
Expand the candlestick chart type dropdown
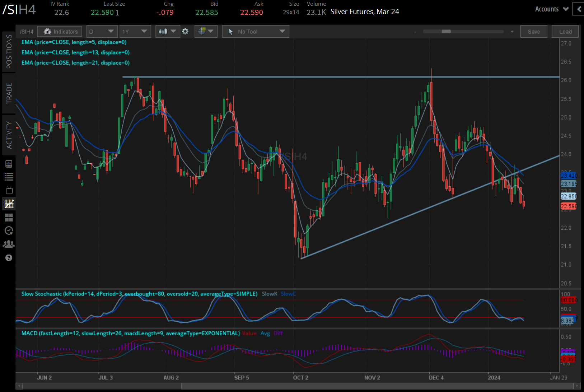coord(168,32)
